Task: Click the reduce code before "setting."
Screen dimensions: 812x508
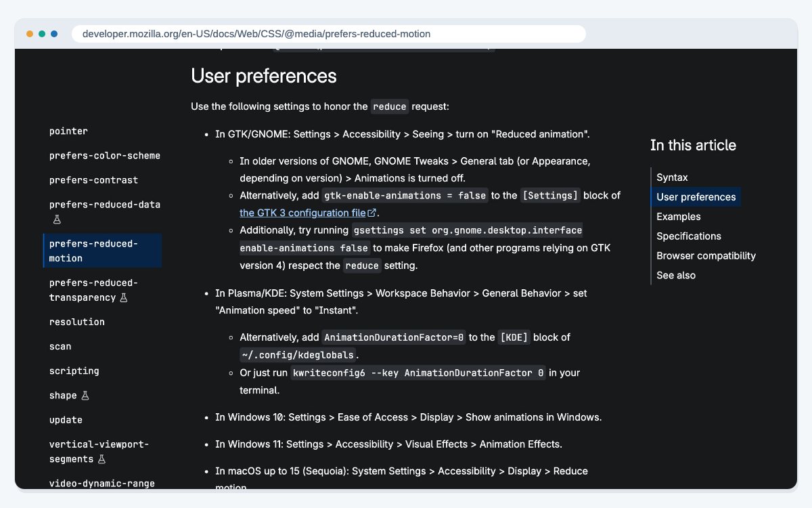Action: pyautogui.click(x=362, y=266)
